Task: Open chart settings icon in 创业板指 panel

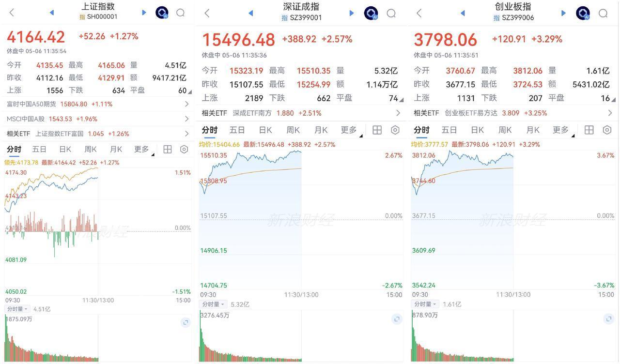Action: [x=607, y=130]
